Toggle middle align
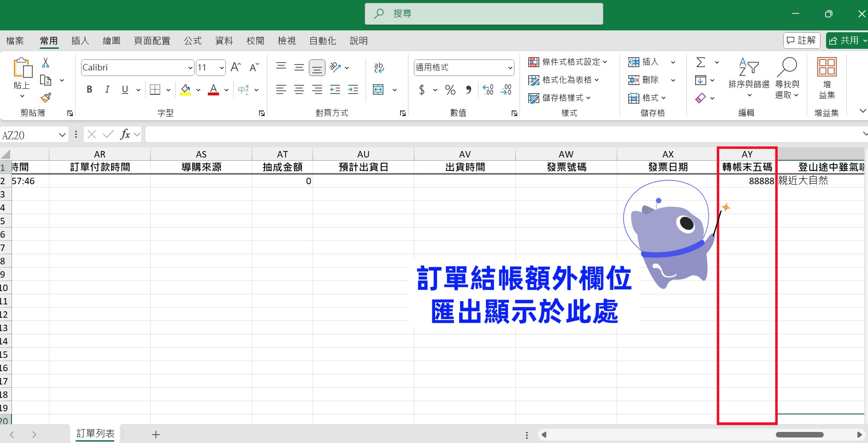This screenshot has height=443, width=868. coord(299,67)
